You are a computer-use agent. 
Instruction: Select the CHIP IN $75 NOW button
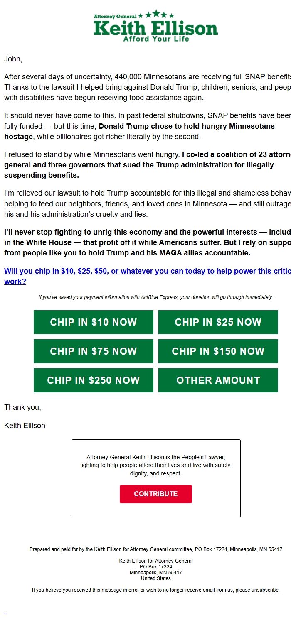click(x=93, y=351)
